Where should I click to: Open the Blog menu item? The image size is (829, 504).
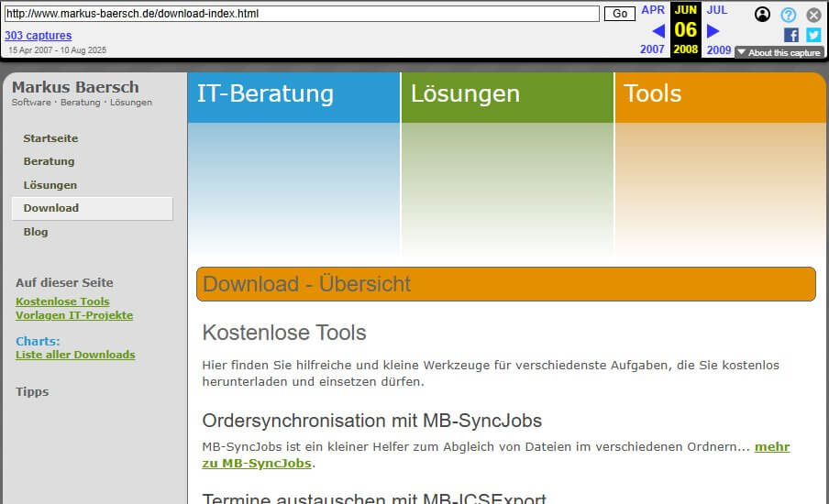[x=36, y=232]
